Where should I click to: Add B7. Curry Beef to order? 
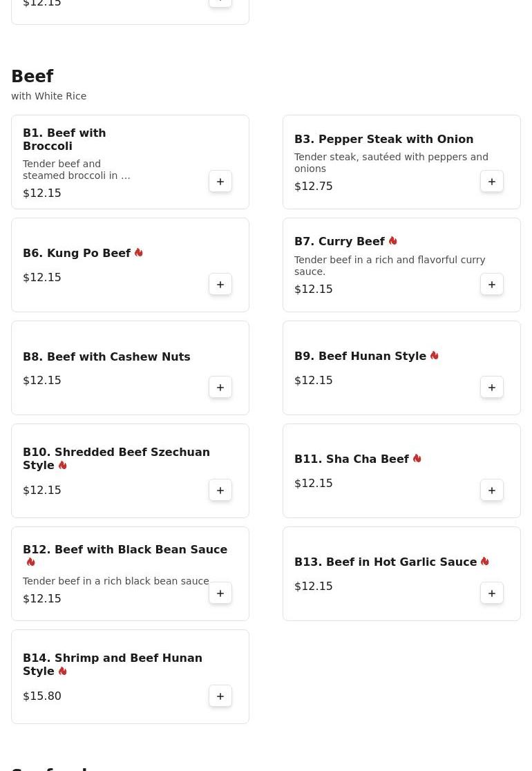492,285
